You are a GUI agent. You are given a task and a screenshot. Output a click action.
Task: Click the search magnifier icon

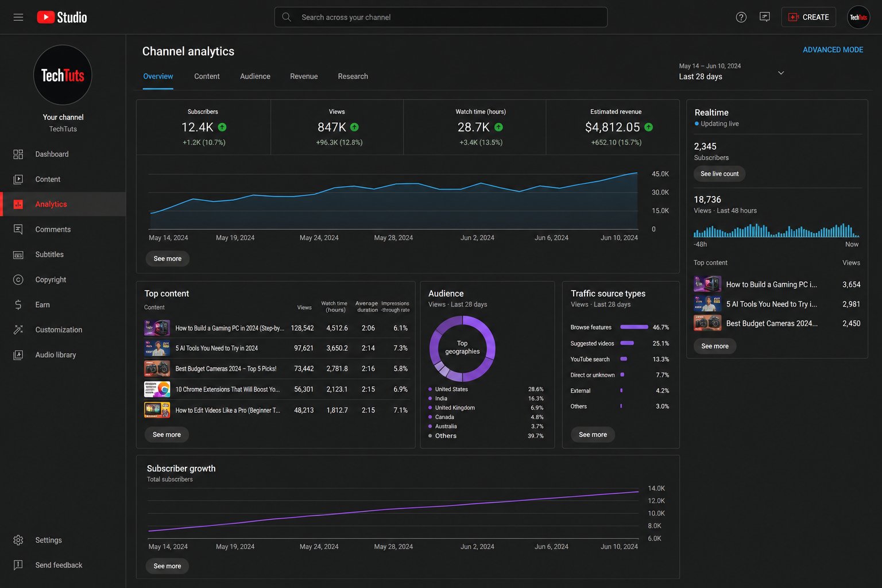click(x=287, y=17)
